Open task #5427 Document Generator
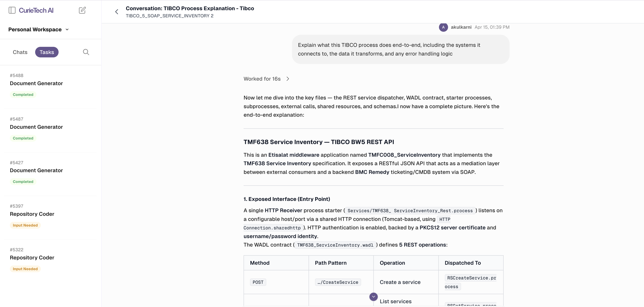Screen dimensions: 644x307 click(x=36, y=170)
